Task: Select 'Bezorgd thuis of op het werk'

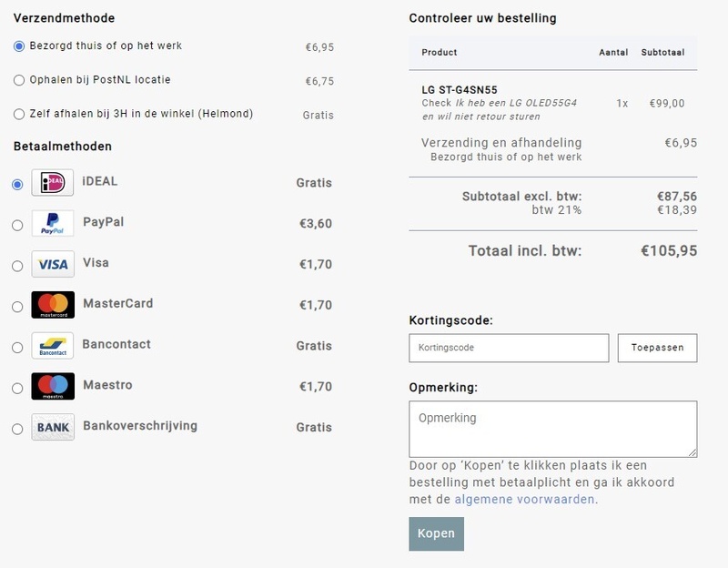Action: click(x=19, y=46)
